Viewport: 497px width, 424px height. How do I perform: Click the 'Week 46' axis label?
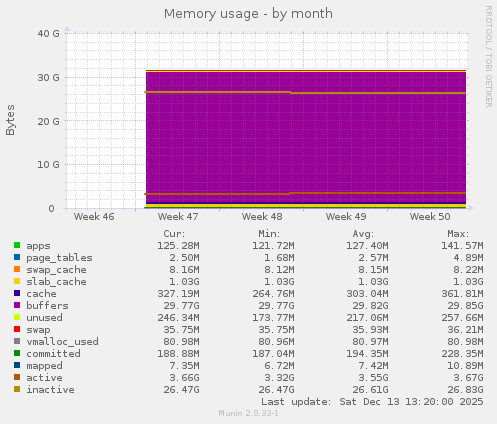pyautogui.click(x=94, y=217)
